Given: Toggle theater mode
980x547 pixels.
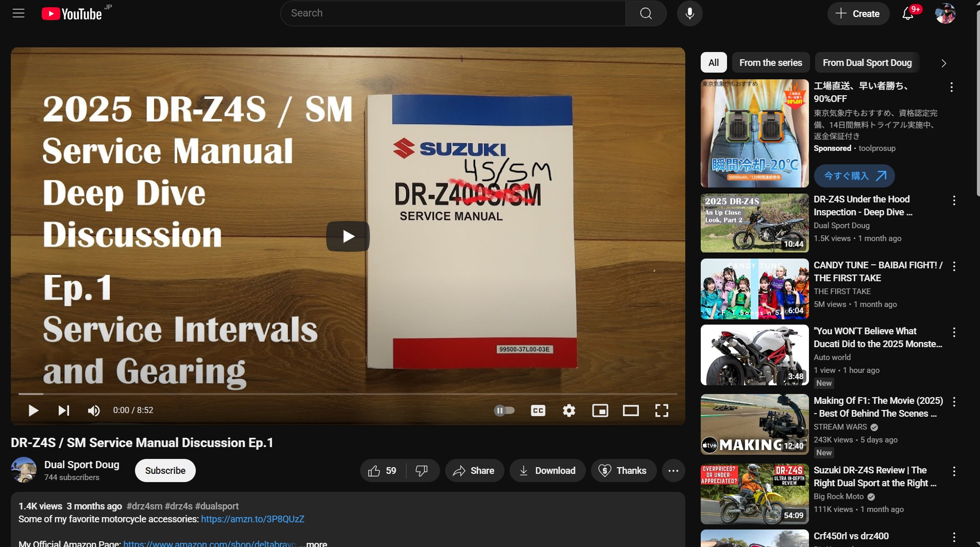Looking at the screenshot, I should 631,411.
